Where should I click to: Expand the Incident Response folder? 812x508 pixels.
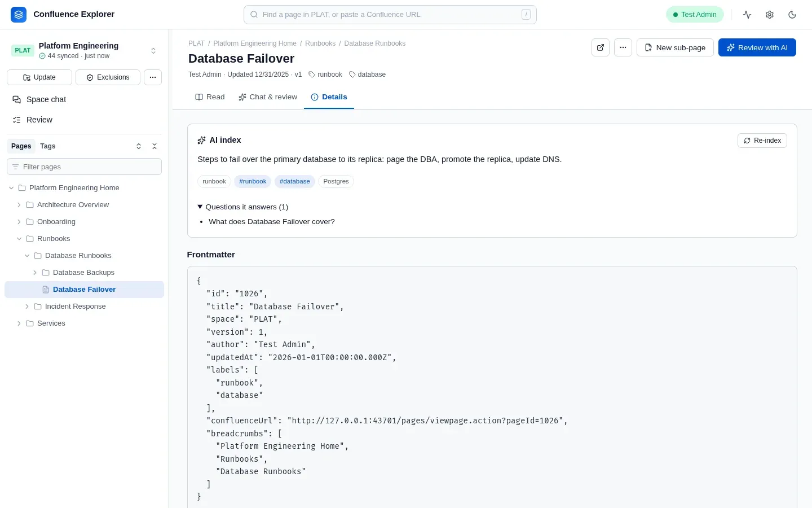pyautogui.click(x=27, y=306)
